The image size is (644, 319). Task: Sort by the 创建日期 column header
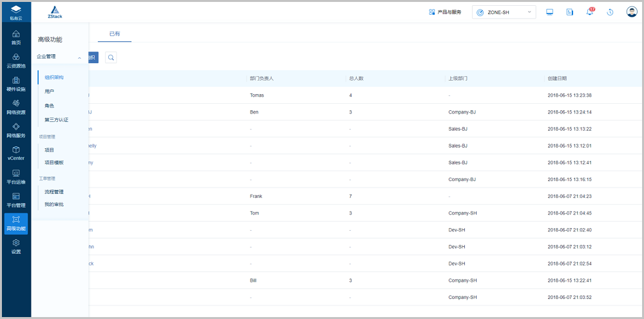(x=557, y=79)
